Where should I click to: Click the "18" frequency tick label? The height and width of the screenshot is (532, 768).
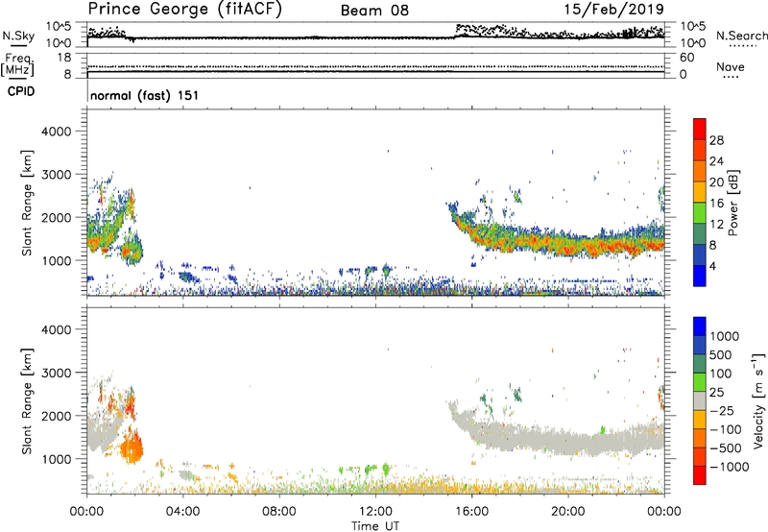coord(63,58)
